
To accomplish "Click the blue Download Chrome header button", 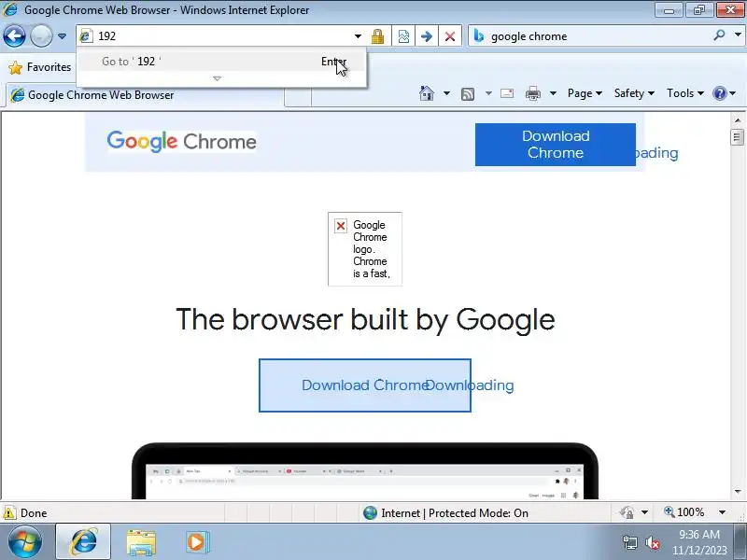I will pos(555,145).
